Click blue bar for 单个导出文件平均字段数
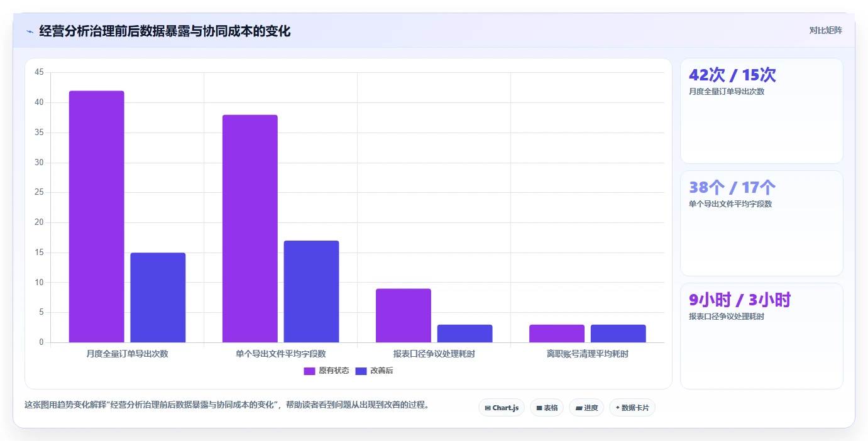The width and height of the screenshot is (868, 441). tap(311, 291)
